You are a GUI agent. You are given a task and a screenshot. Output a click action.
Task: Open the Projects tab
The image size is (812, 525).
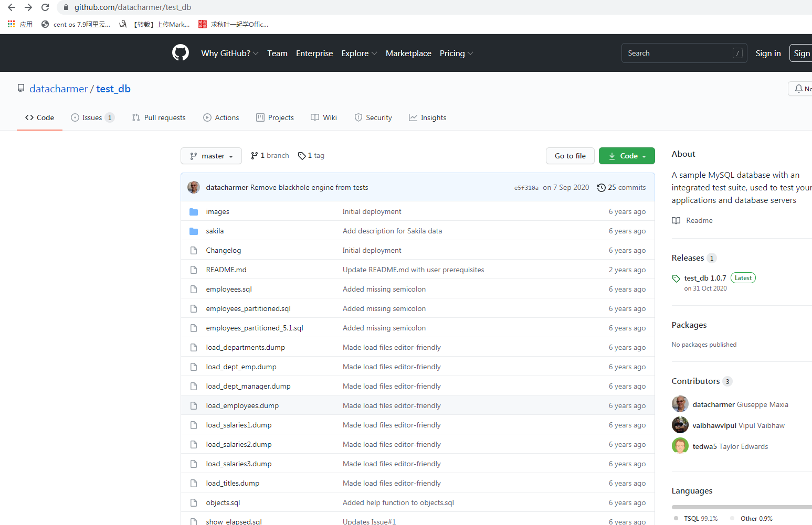[x=275, y=117]
